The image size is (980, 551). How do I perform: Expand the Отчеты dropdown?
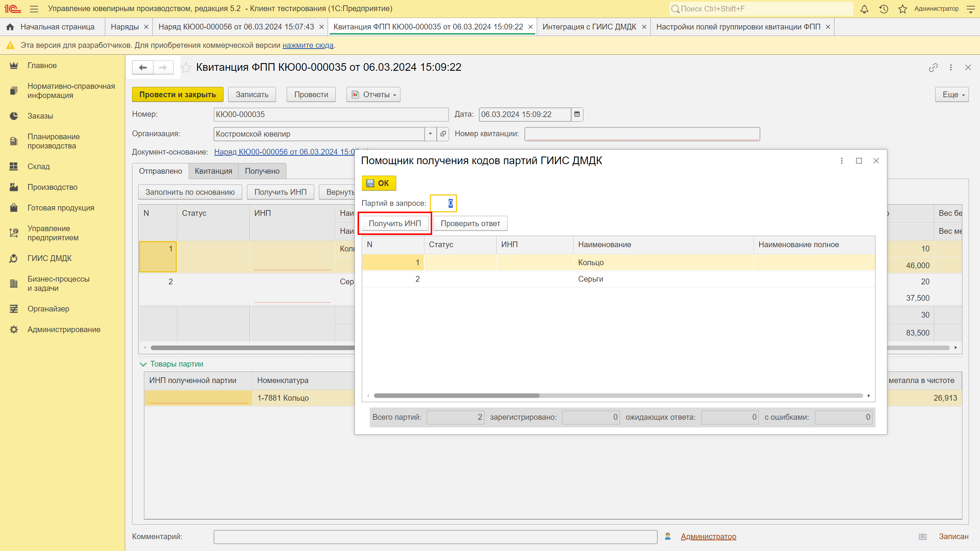click(373, 95)
